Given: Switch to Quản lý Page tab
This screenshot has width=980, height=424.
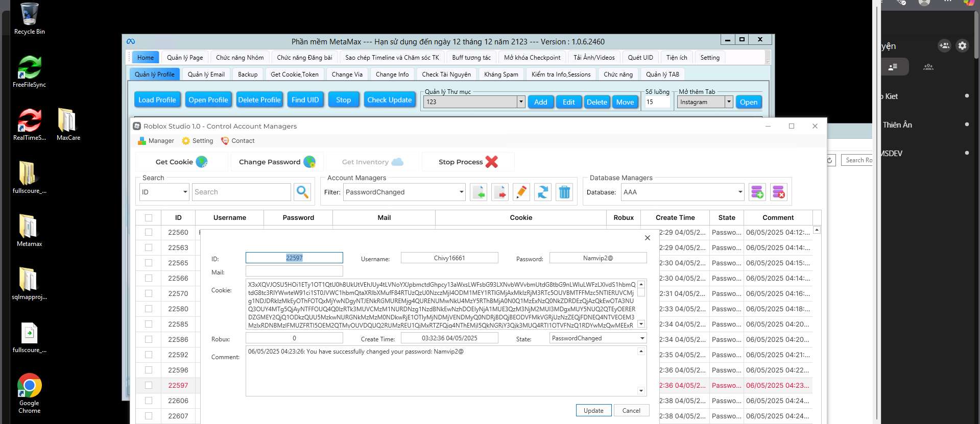Looking at the screenshot, I should [185, 58].
